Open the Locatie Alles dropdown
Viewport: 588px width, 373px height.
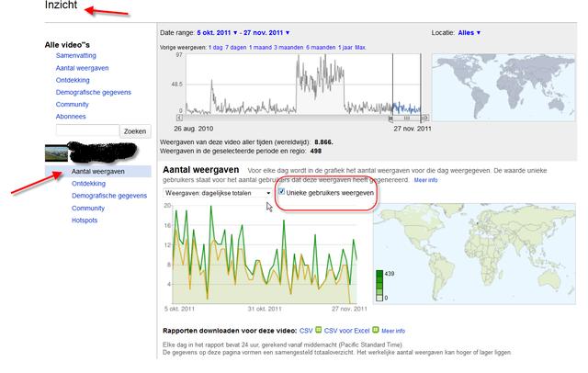(x=469, y=32)
